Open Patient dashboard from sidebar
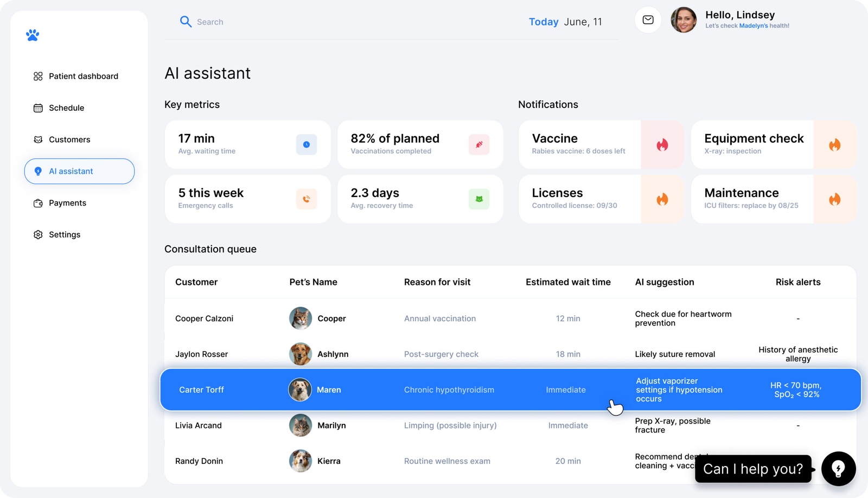Viewport: 868px width, 498px height. tap(83, 76)
